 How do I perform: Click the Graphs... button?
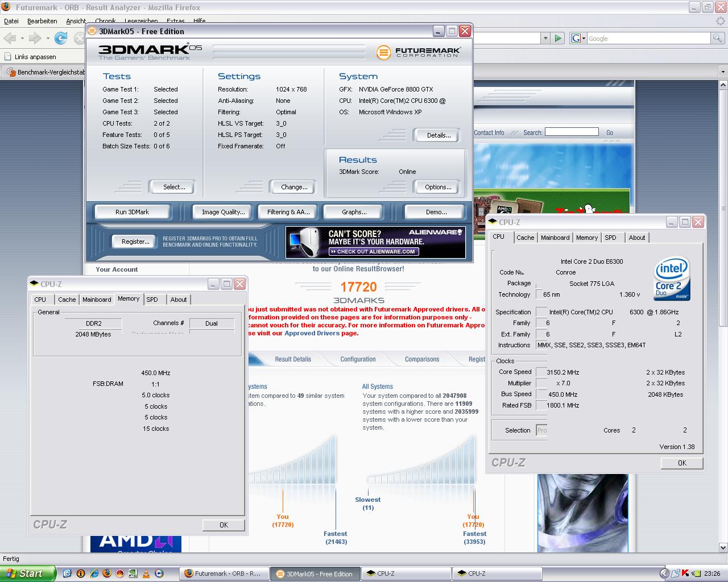(354, 212)
